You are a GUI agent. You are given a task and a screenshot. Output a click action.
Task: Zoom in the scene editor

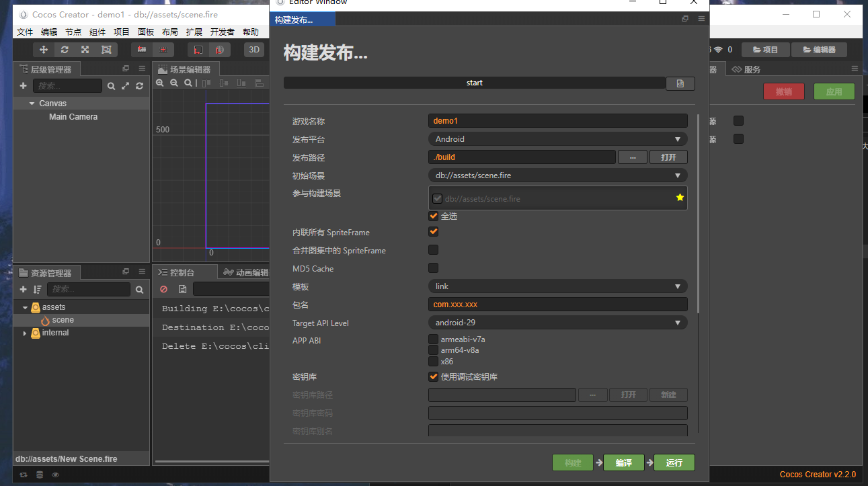160,83
